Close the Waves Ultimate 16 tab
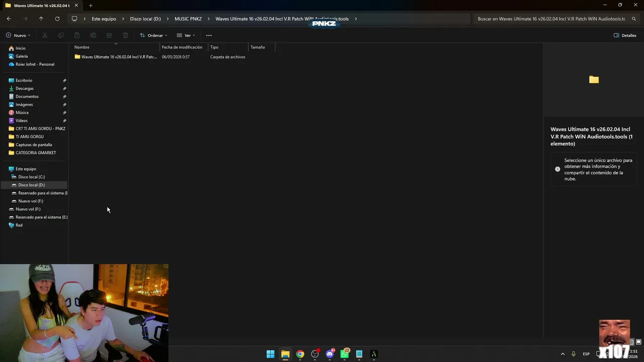 (x=76, y=6)
